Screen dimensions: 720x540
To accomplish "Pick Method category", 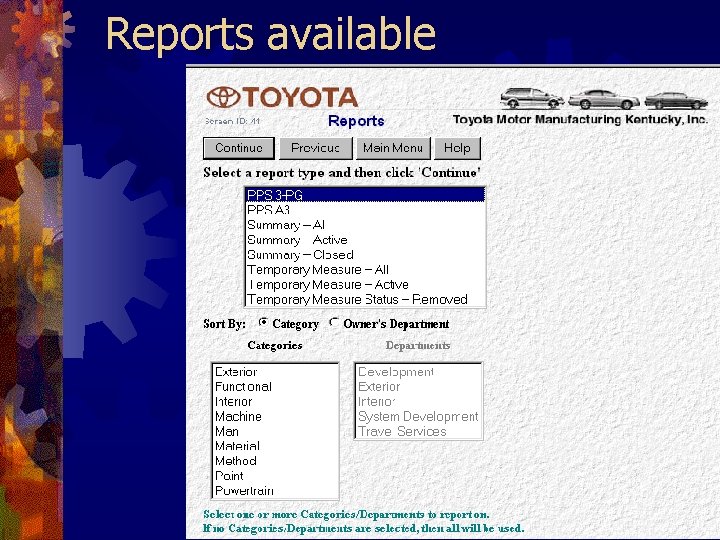I will click(275, 461).
